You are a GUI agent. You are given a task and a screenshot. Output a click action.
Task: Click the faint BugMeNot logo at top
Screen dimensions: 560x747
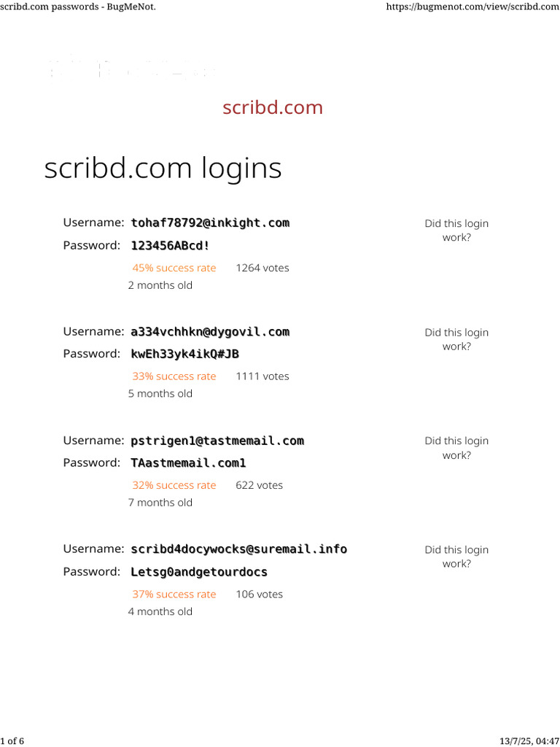point(131,68)
